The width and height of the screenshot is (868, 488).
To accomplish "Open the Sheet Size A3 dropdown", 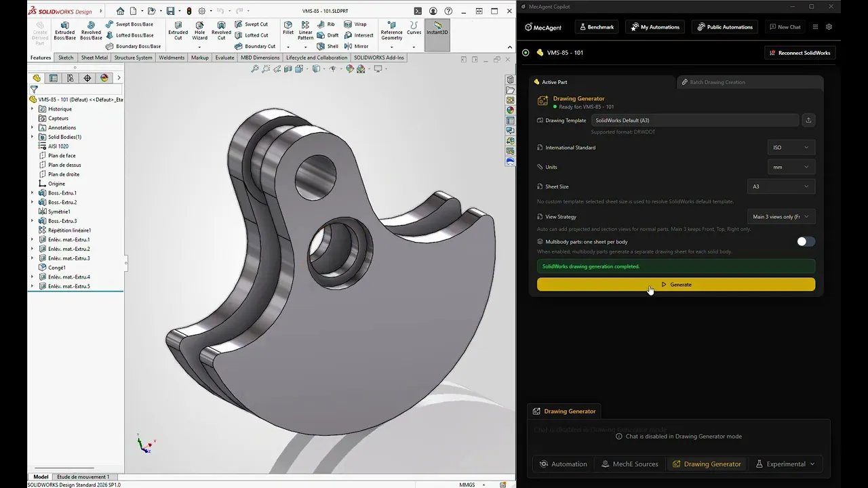I will (781, 186).
